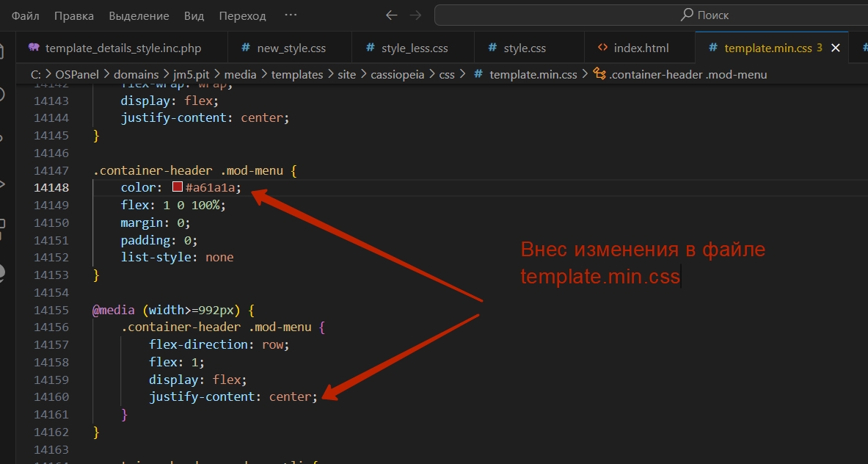Click the symbol icon before .container-header breadcrumb
Viewport: 868px width, 464px height.
599,74
